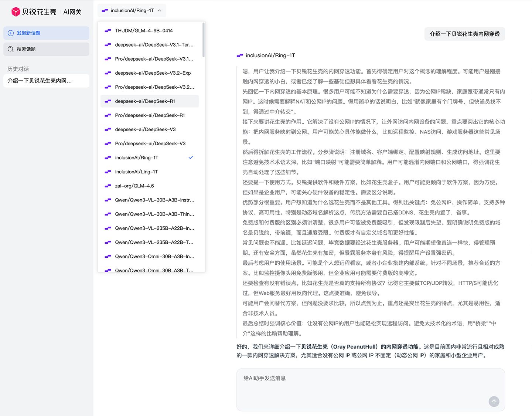Select Qwen/Qwen3-VL-30B-A3B-Thin… model

150,214
